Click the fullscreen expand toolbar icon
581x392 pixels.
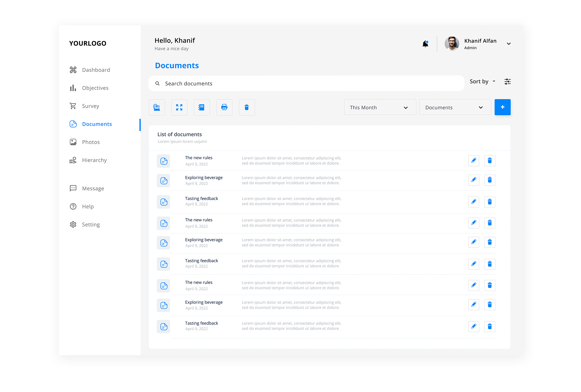pos(179,107)
